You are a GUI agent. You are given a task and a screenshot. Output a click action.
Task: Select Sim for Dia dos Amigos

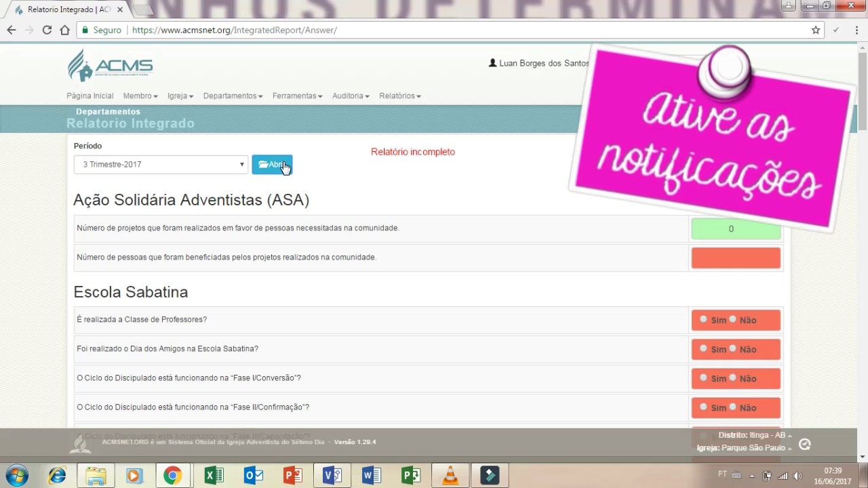pos(703,348)
